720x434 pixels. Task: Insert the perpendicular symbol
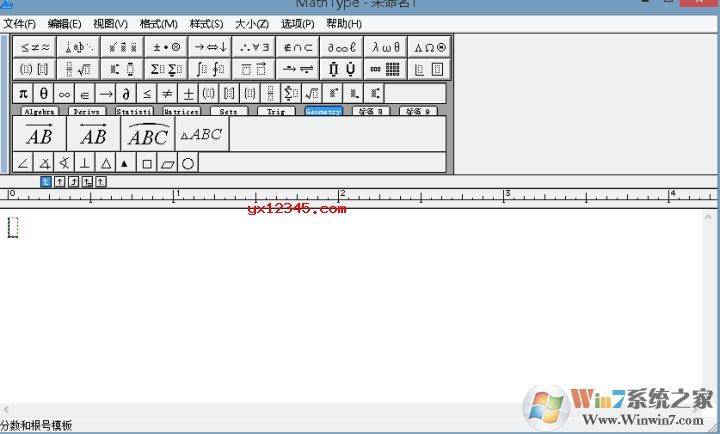pos(85,163)
